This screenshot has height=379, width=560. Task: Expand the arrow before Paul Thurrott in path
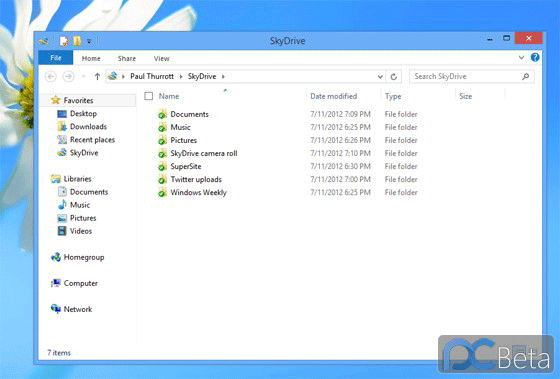tap(123, 76)
